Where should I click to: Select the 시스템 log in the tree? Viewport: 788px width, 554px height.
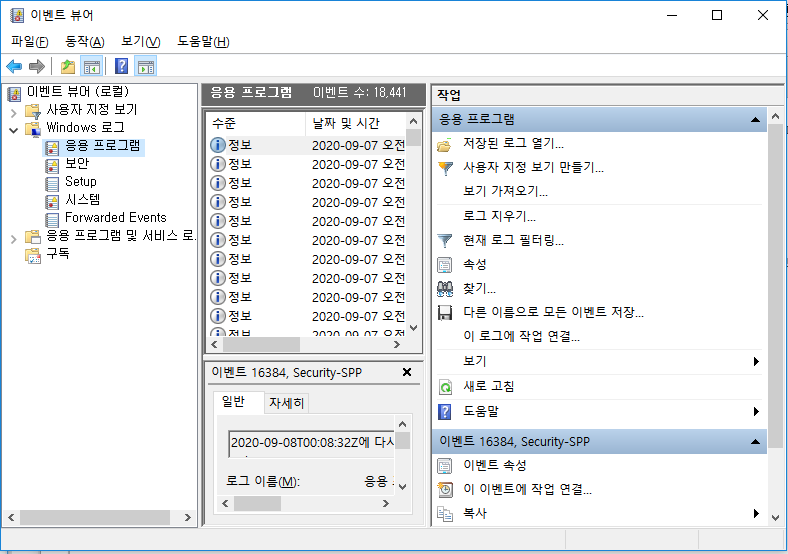[82, 200]
